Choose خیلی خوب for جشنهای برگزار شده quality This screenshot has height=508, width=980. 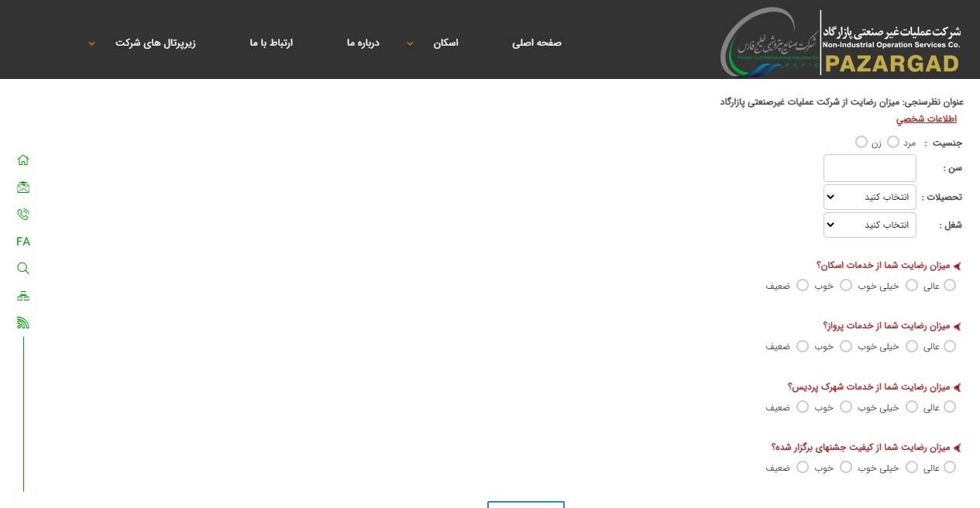(x=912, y=467)
